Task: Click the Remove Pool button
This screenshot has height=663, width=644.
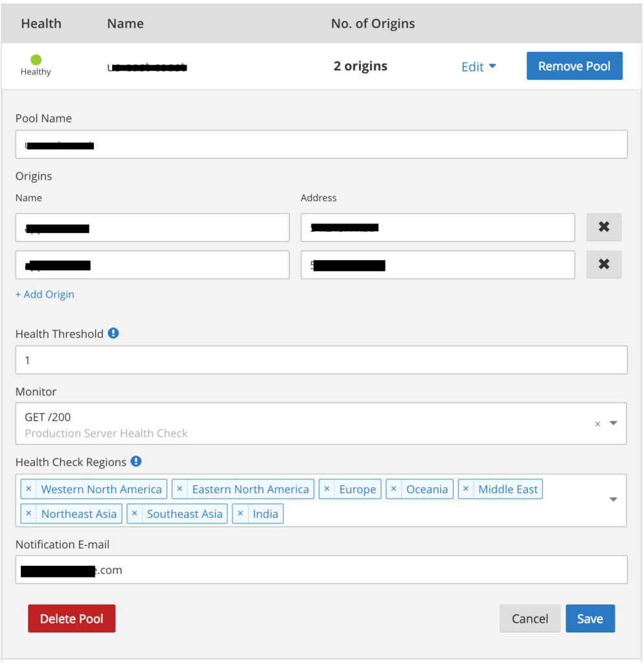Action: [x=574, y=65]
